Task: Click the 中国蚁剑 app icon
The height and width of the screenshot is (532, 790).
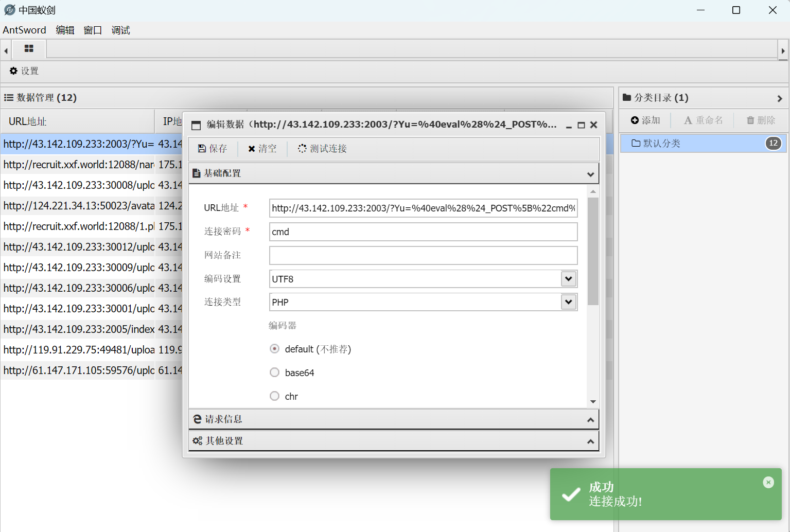Action: (x=9, y=10)
